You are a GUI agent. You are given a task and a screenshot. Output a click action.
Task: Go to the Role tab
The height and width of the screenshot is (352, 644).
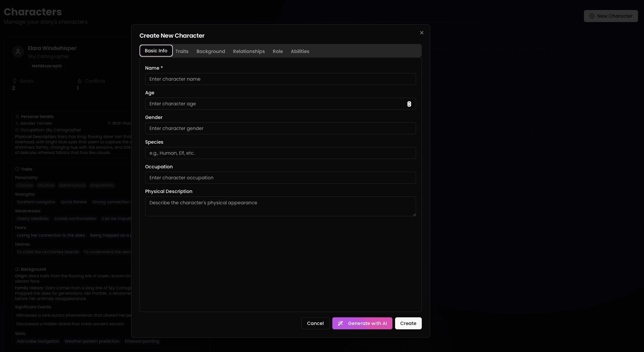click(278, 51)
